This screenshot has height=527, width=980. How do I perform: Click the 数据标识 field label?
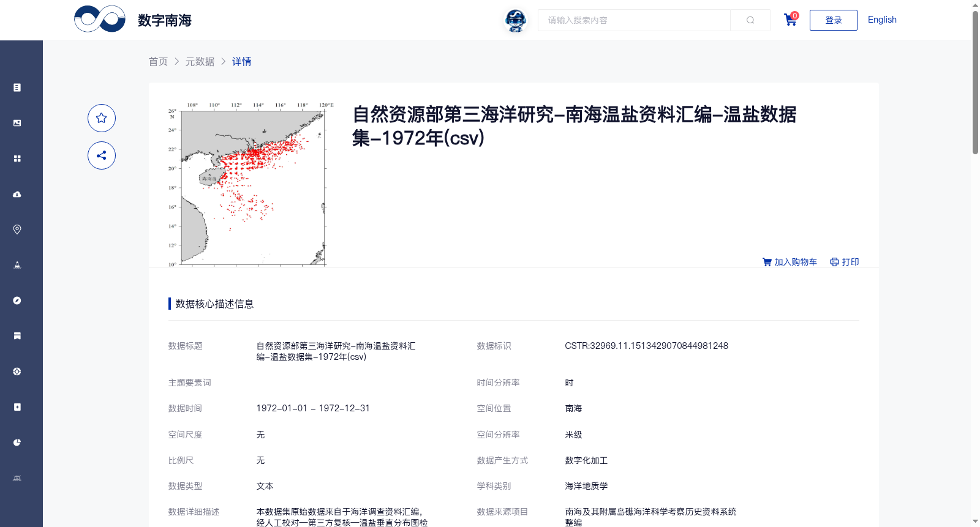click(494, 346)
